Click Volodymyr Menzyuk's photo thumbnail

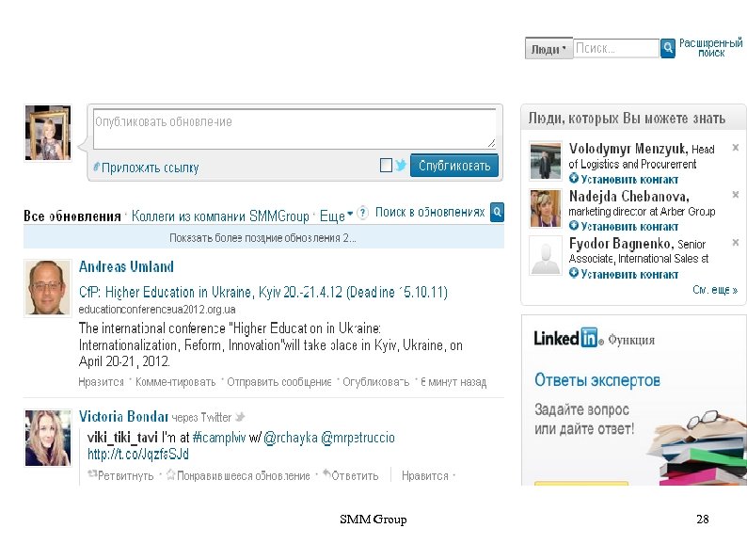point(546,161)
